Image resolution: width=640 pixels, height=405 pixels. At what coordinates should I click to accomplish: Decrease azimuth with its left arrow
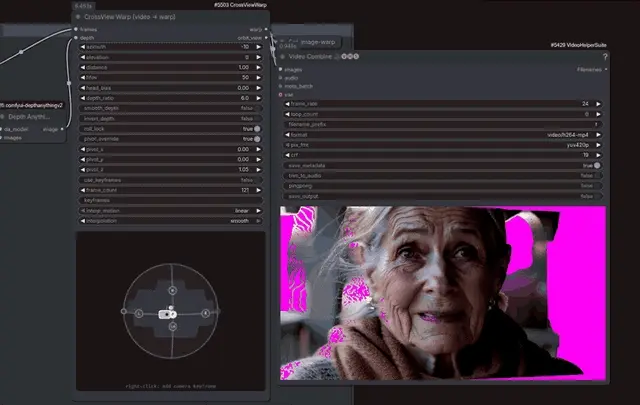[x=83, y=47]
